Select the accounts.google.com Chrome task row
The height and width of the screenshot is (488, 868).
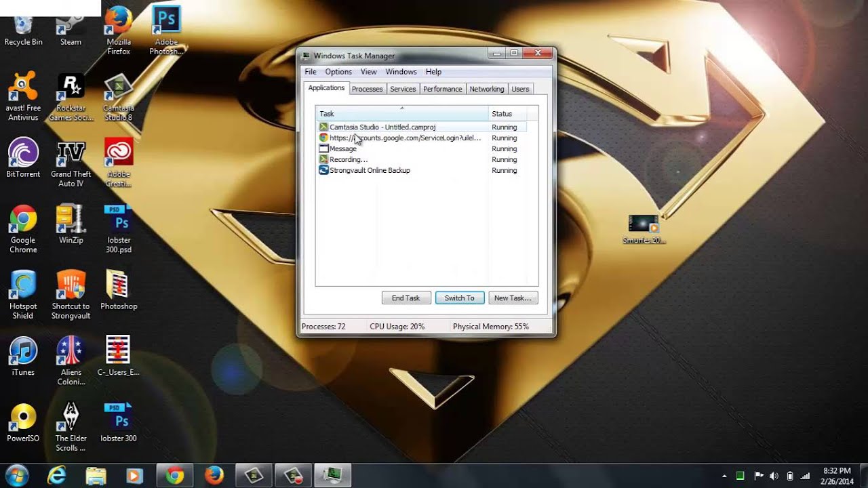(x=422, y=138)
